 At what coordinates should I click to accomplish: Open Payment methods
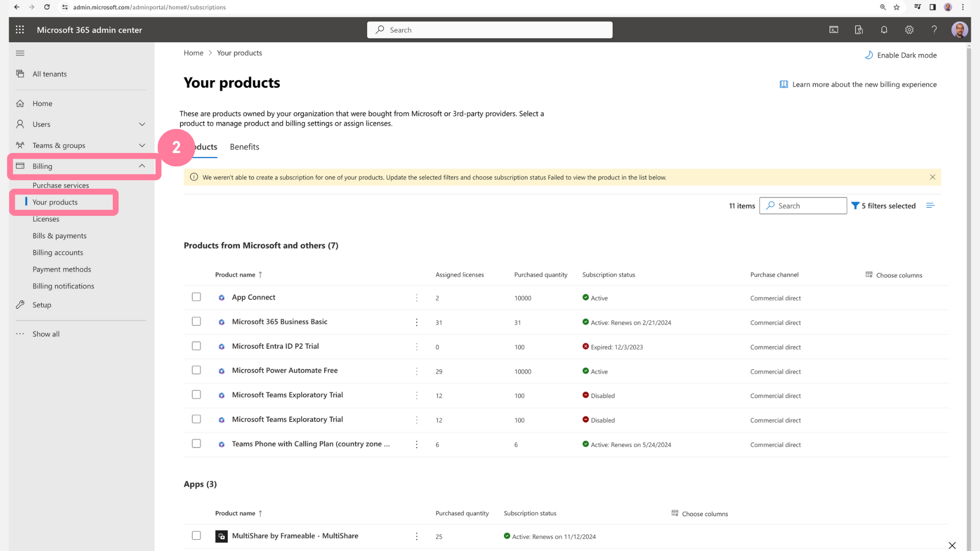click(x=62, y=269)
